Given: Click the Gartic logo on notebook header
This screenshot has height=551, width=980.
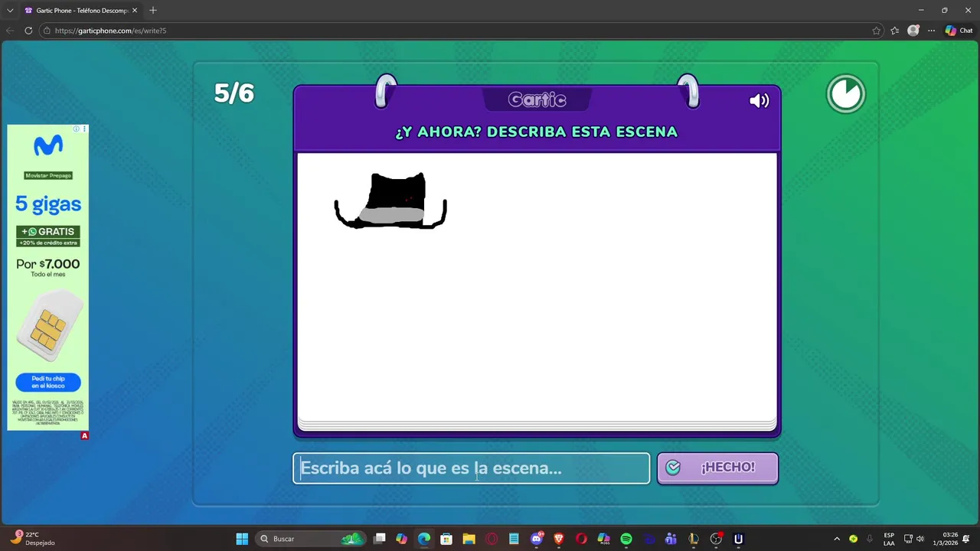Looking at the screenshot, I should click(537, 99).
